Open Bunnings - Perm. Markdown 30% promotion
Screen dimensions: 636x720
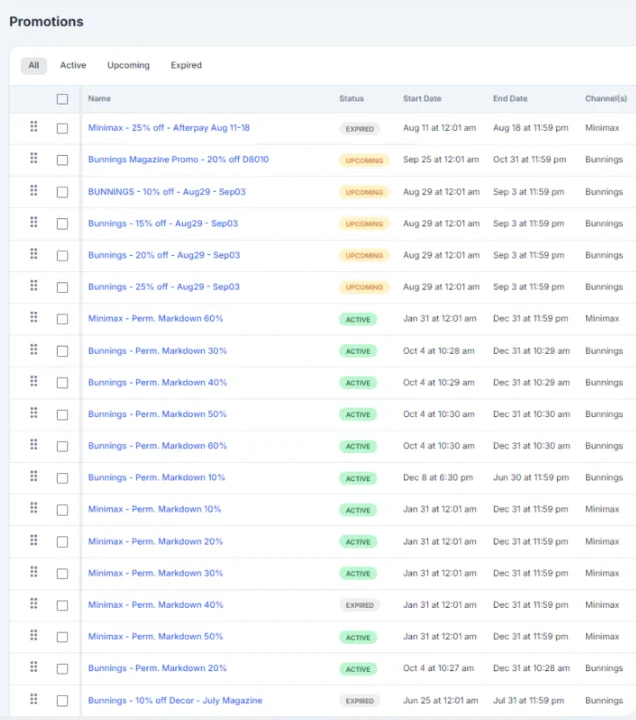[157, 351]
